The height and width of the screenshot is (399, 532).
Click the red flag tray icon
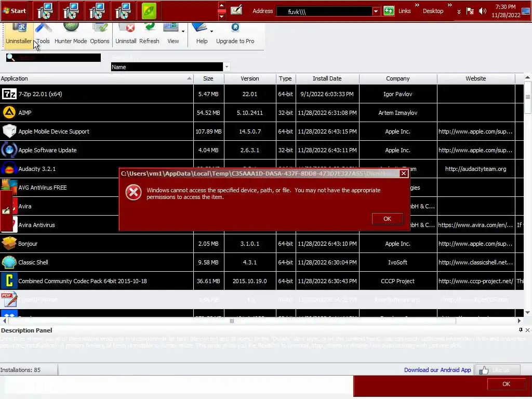click(x=470, y=11)
